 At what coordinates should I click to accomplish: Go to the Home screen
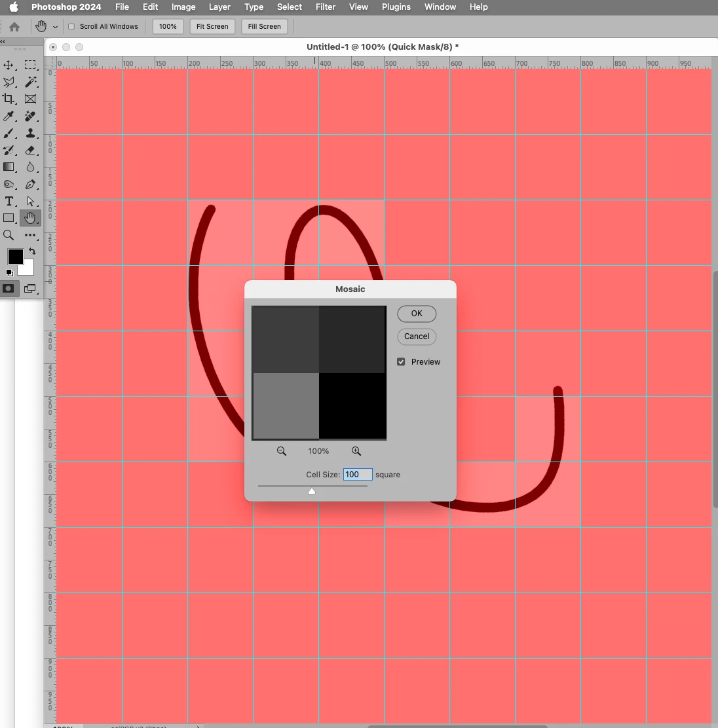(14, 27)
